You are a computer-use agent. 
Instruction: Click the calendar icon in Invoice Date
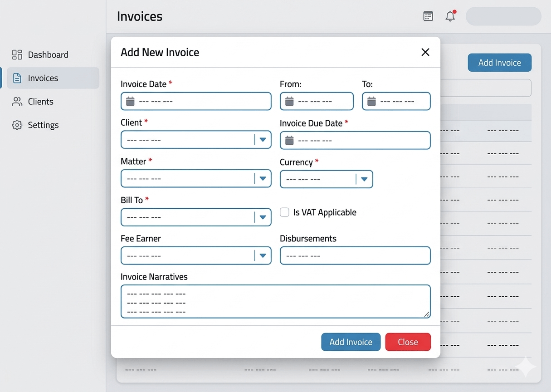tap(130, 101)
